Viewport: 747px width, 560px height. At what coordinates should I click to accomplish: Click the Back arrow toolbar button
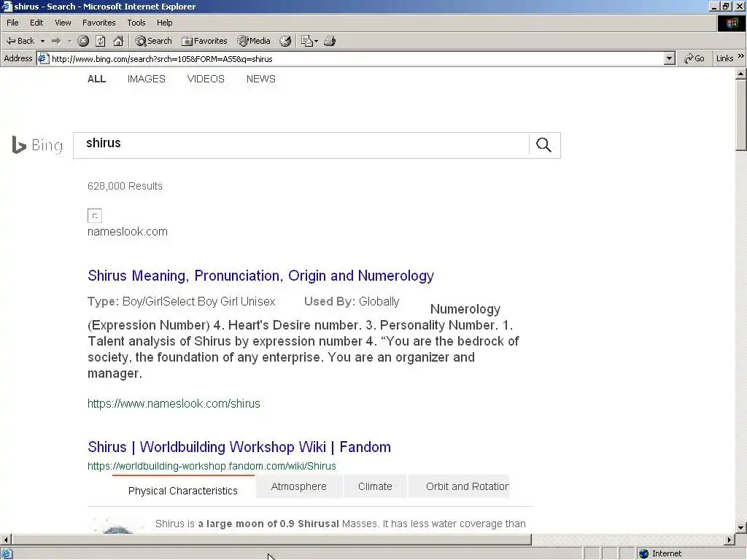20,41
